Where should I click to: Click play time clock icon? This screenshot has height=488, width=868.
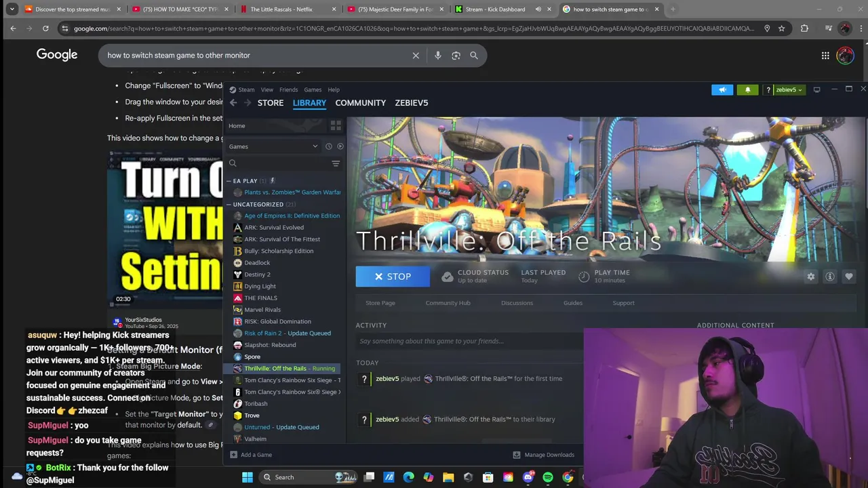pos(584,277)
